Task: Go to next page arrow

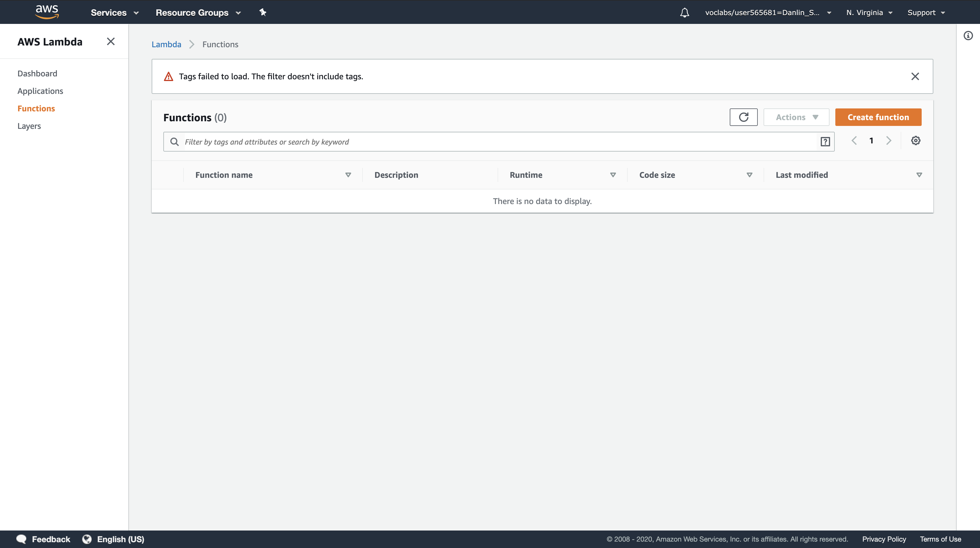Action: 889,141
